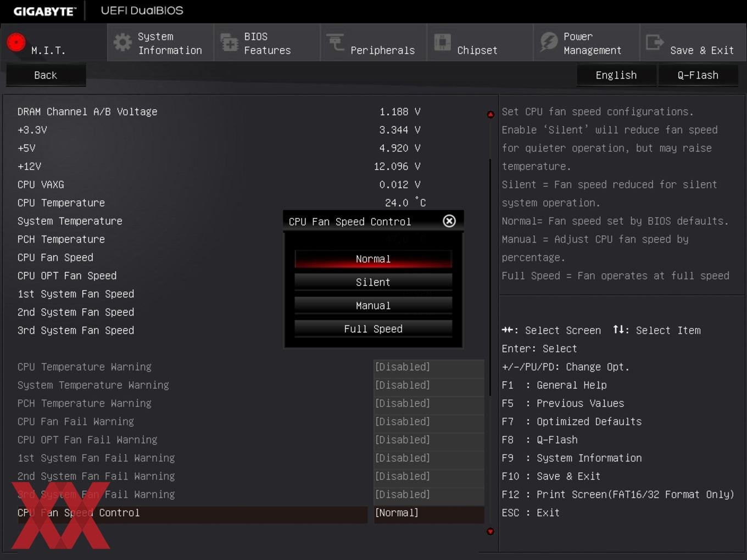747x560 pixels.
Task: Click the BIOS Features chip icon
Action: tap(228, 42)
